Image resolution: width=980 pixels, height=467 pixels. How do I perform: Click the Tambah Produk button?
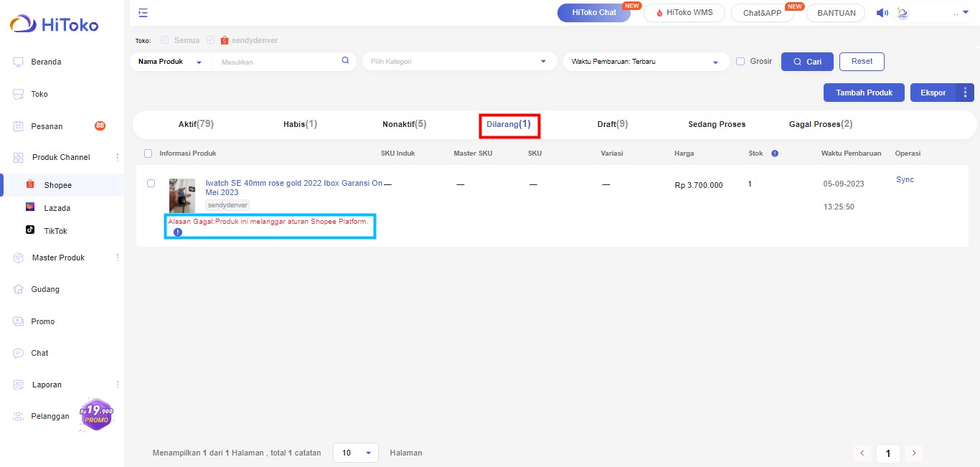click(864, 93)
